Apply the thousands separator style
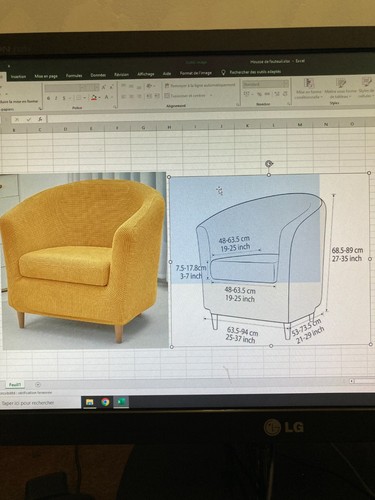375x500 pixels. [267, 94]
